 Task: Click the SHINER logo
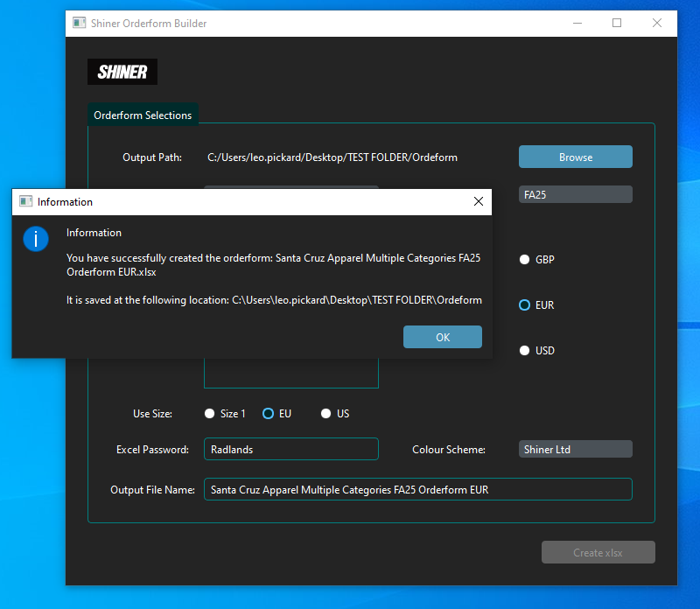click(122, 72)
